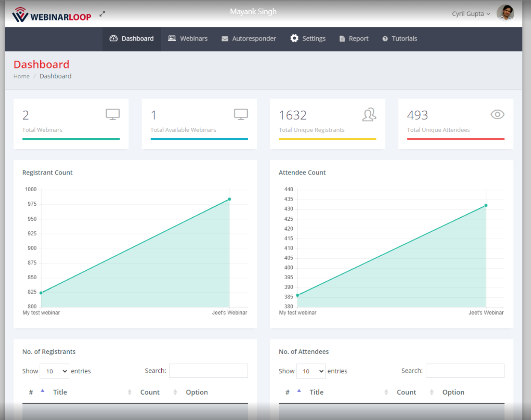Click the Autoresponder envelope icon
This screenshot has width=531, height=420.
224,38
